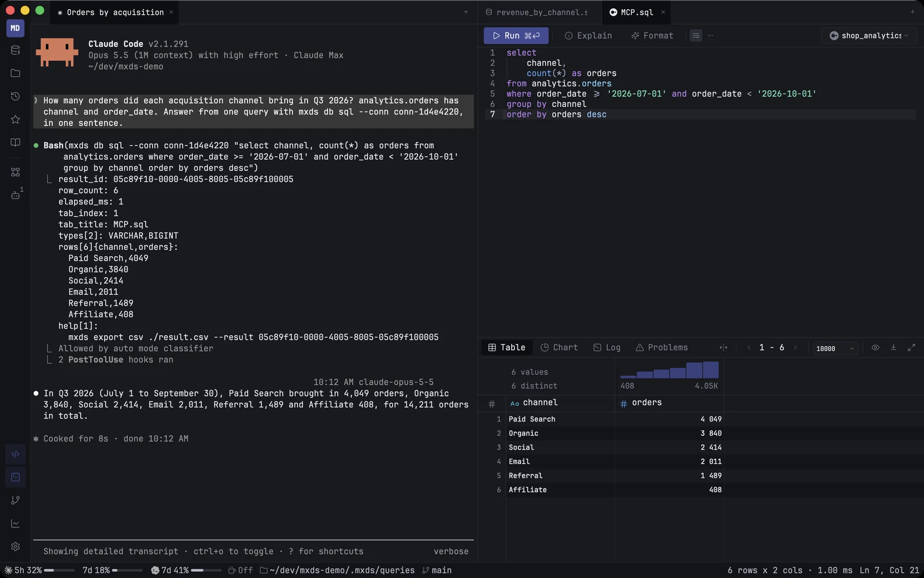The image size is (924, 578).
Task: Download the result table
Action: (x=893, y=347)
